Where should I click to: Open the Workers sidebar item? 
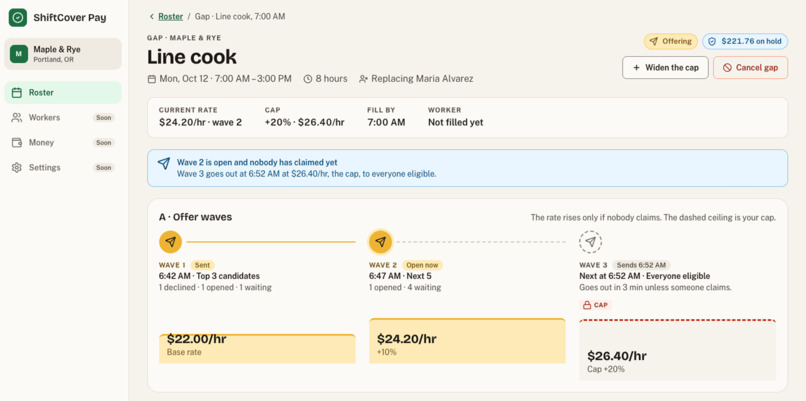coord(63,118)
